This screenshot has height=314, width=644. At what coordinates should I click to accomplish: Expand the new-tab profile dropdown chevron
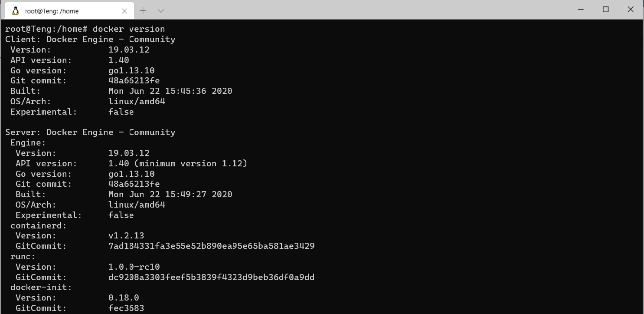pyautogui.click(x=160, y=10)
